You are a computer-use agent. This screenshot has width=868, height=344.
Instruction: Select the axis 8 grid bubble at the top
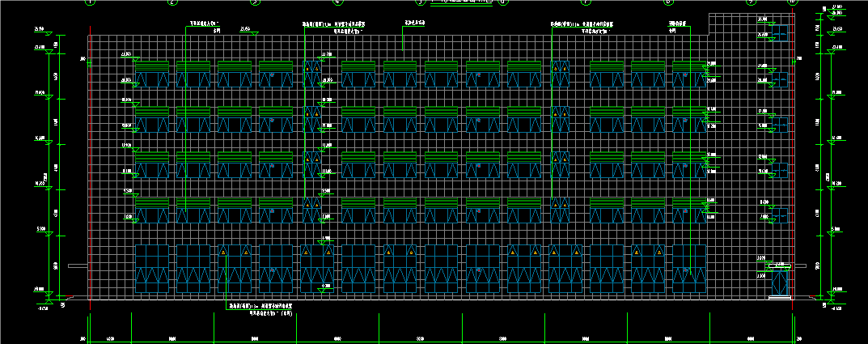pos(668,2)
